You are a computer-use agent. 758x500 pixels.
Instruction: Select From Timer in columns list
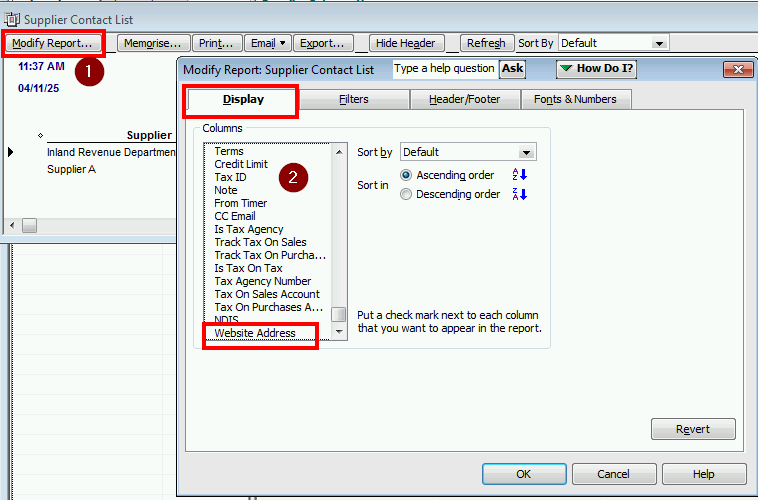click(x=241, y=204)
